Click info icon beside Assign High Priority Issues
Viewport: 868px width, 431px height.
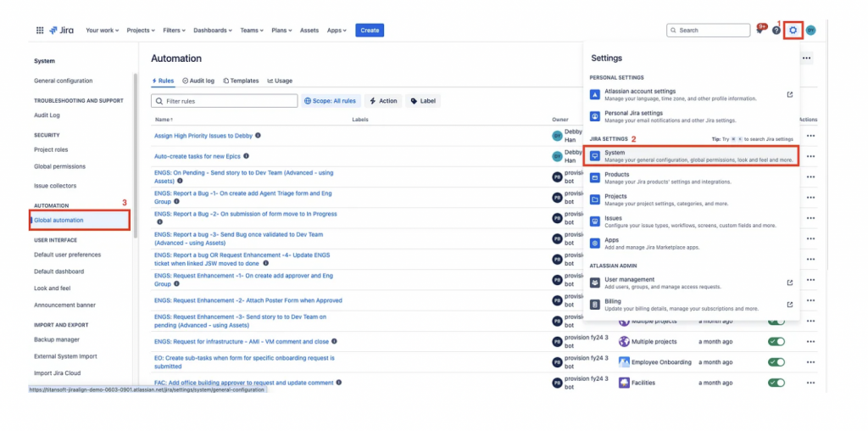258,135
